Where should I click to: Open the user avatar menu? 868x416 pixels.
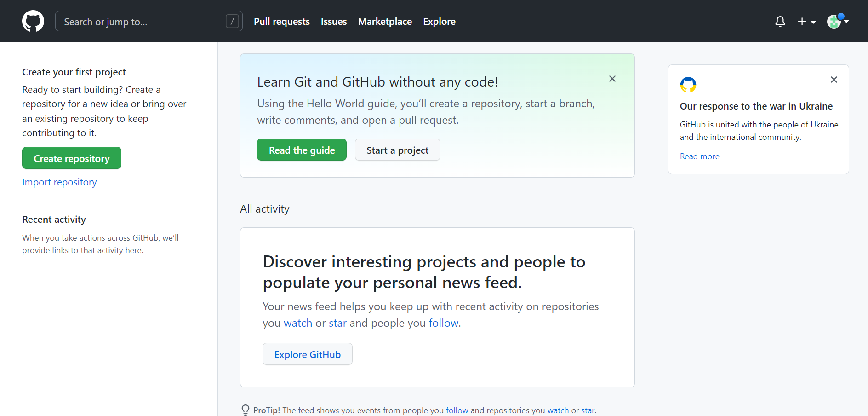(838, 21)
